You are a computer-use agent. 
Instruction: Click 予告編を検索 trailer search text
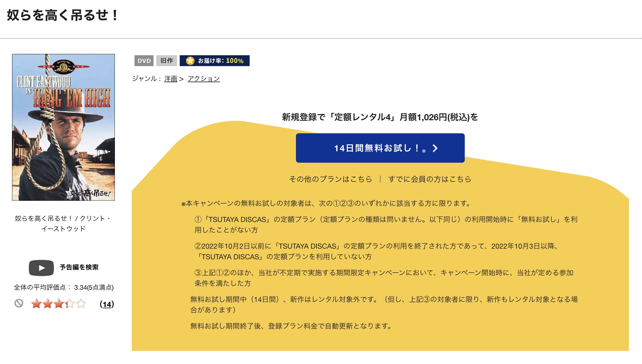tap(79, 267)
